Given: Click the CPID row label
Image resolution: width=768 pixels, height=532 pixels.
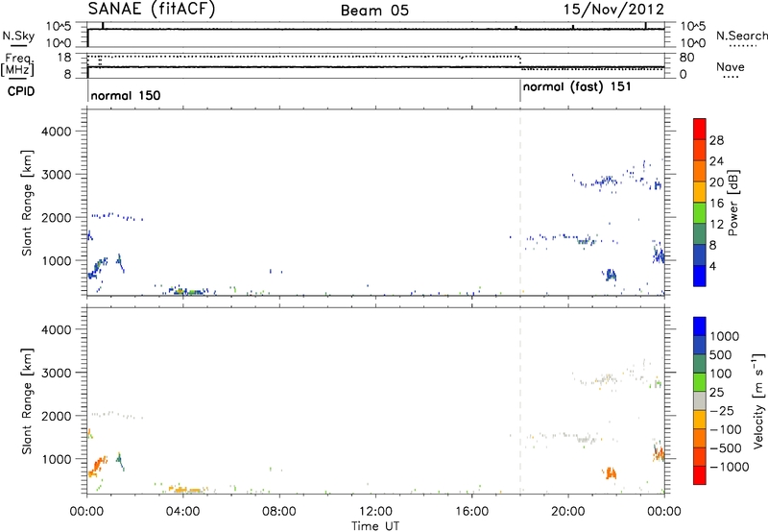Looking at the screenshot, I should click(x=21, y=91).
